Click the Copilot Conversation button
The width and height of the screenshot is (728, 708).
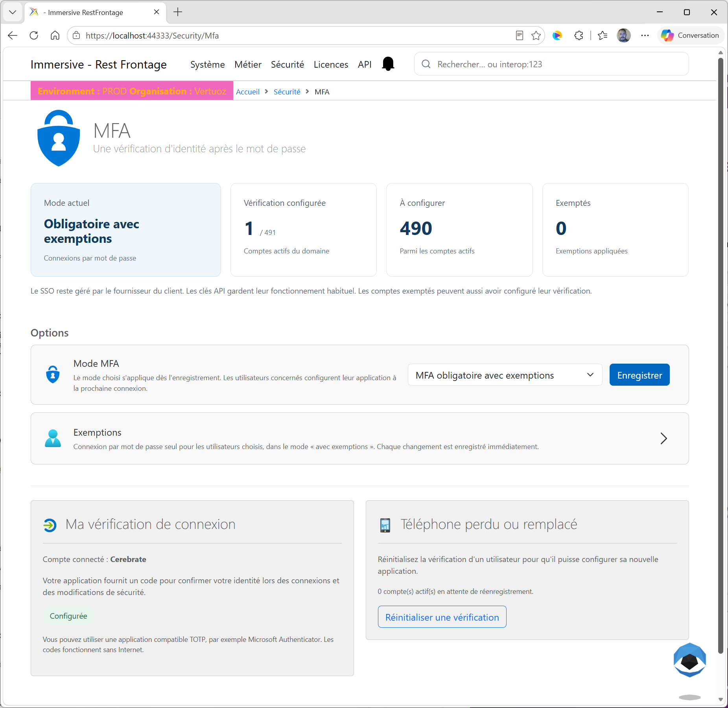(x=691, y=35)
